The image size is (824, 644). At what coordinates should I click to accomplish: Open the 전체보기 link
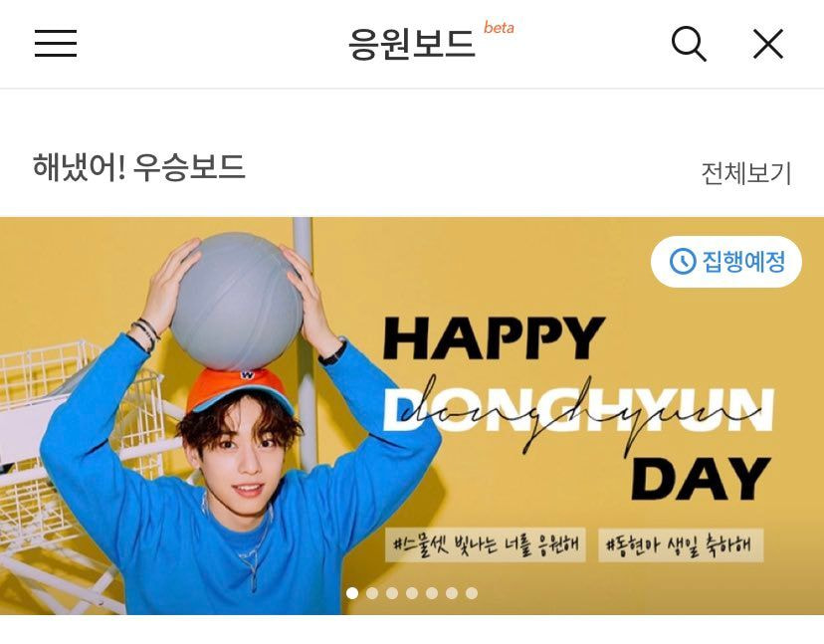point(746,173)
